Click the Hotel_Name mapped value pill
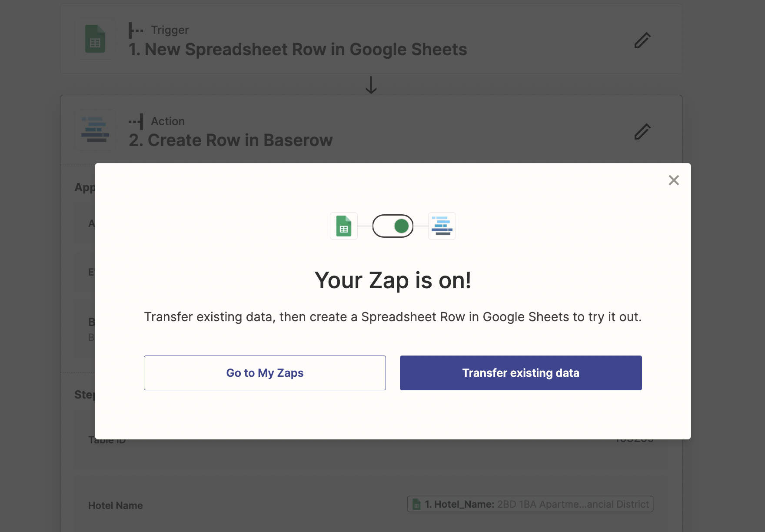765x532 pixels. click(529, 504)
